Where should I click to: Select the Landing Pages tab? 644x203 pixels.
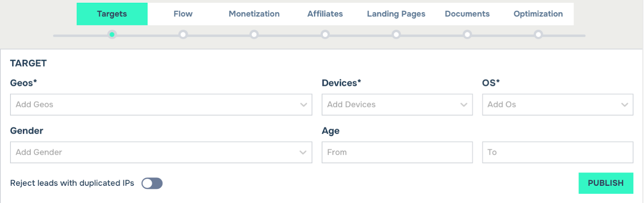396,14
